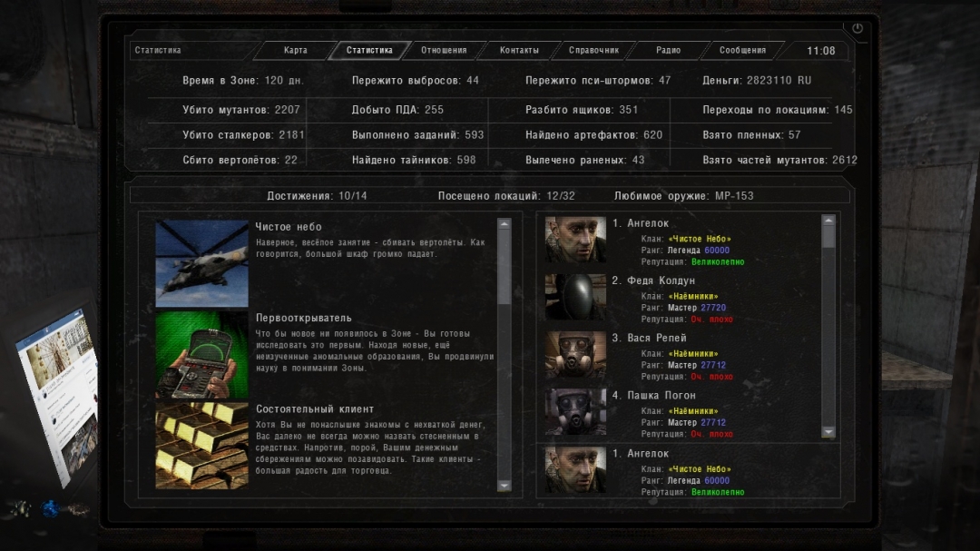Switch to the Отношения tab
The height and width of the screenshot is (551, 980).
click(444, 51)
